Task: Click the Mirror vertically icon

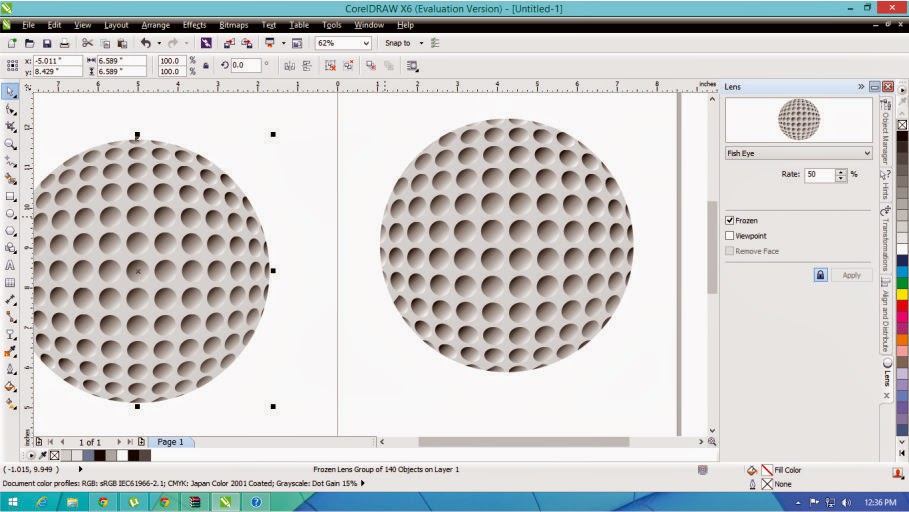Action: (x=307, y=66)
